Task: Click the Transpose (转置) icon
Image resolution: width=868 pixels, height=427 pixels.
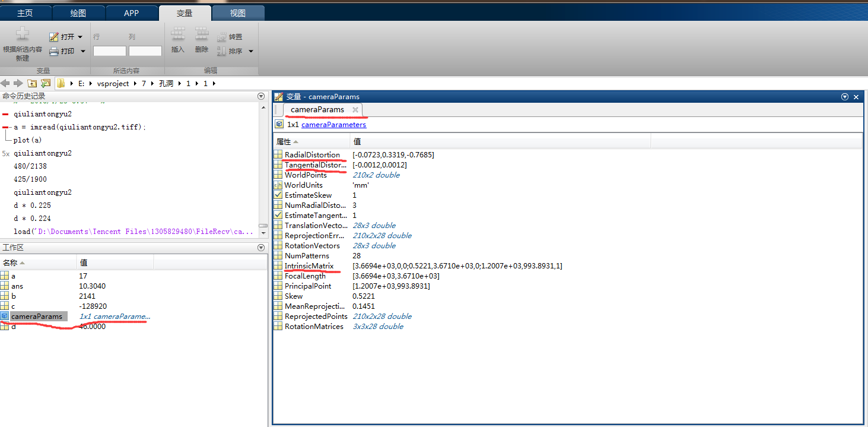Action: [222, 37]
